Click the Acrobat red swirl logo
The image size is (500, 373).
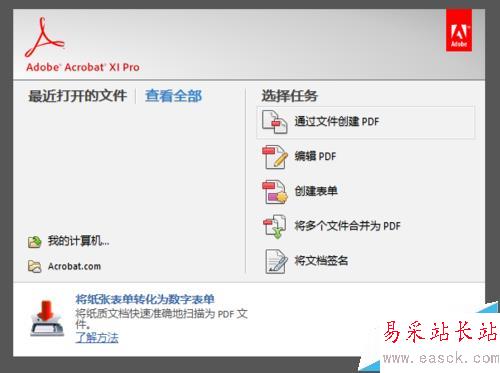(44, 37)
